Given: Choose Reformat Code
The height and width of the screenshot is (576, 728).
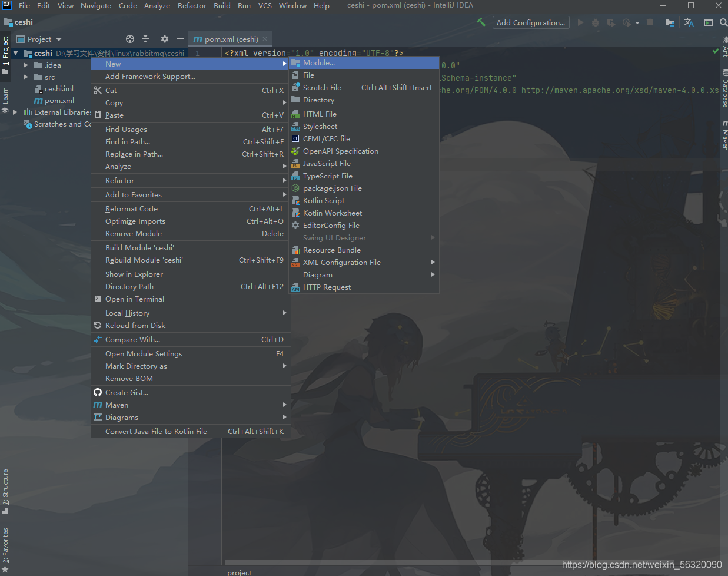Looking at the screenshot, I should coord(191,209).
